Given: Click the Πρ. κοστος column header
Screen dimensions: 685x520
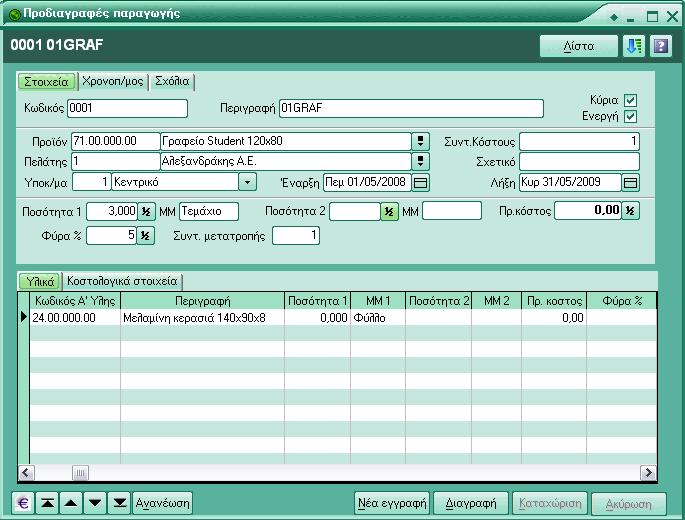Looking at the screenshot, I should (x=554, y=301).
